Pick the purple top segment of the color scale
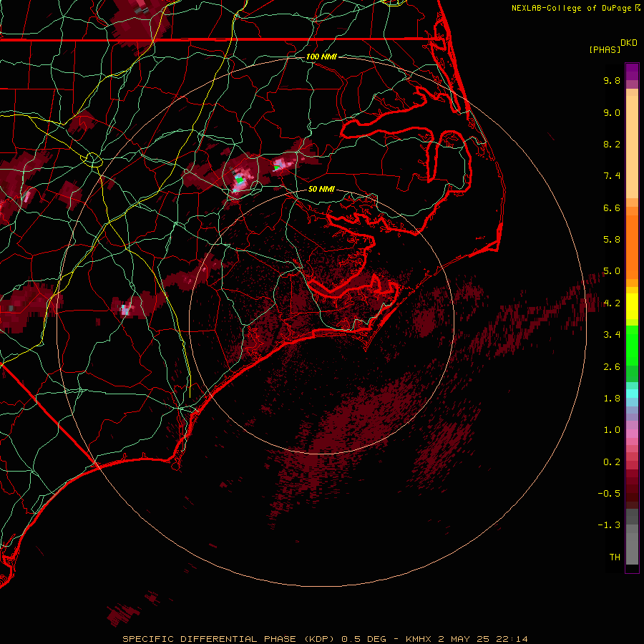This screenshot has width=644, height=644. pyautogui.click(x=632, y=72)
